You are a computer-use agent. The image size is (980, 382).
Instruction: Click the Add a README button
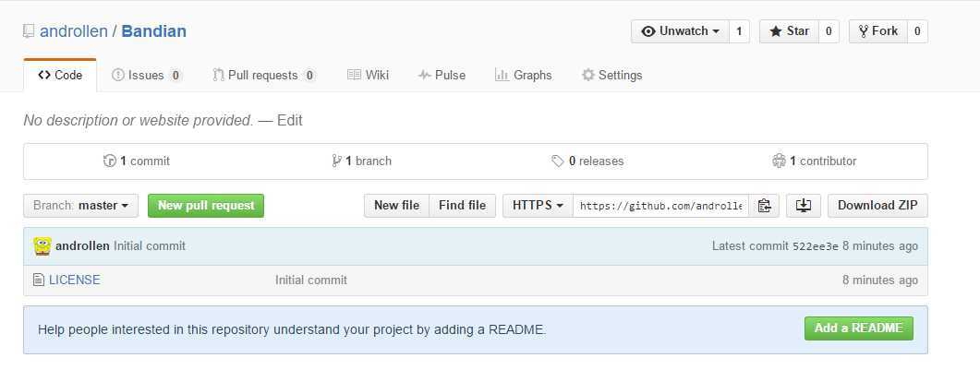pos(859,328)
